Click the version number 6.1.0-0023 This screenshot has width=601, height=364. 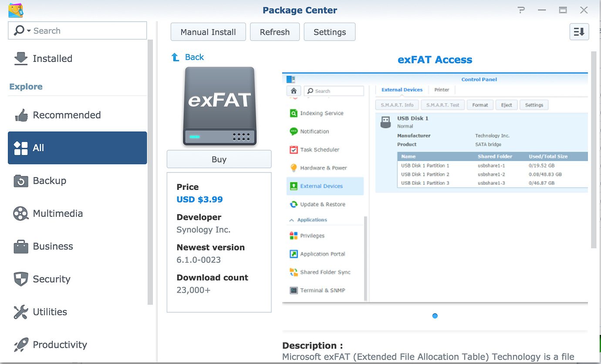tap(199, 260)
